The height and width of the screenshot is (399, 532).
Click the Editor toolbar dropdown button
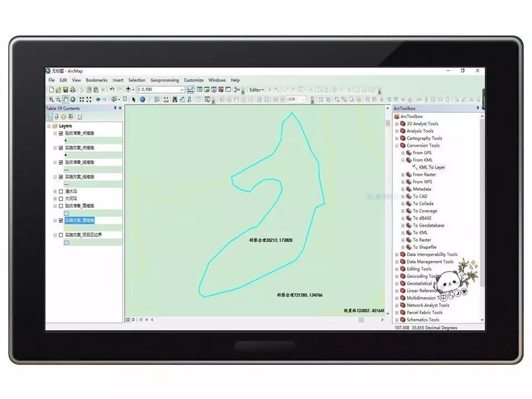coord(257,90)
